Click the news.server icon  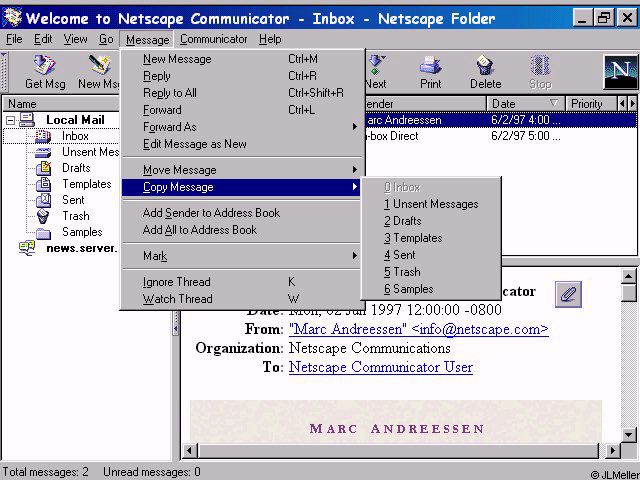pos(27,248)
